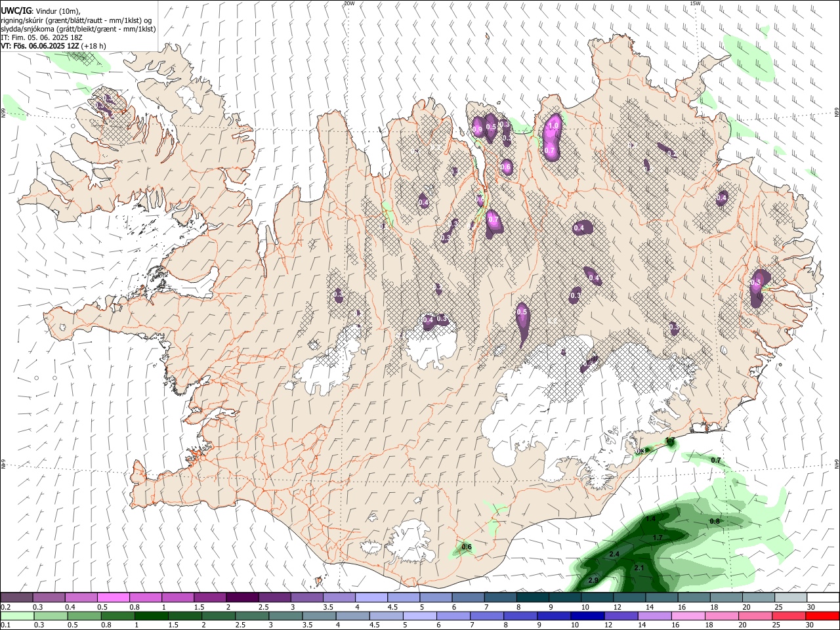Select the darkest purple 2–2.5 snow legend swatch
Viewport: 840px width, 630px height.
click(x=241, y=598)
